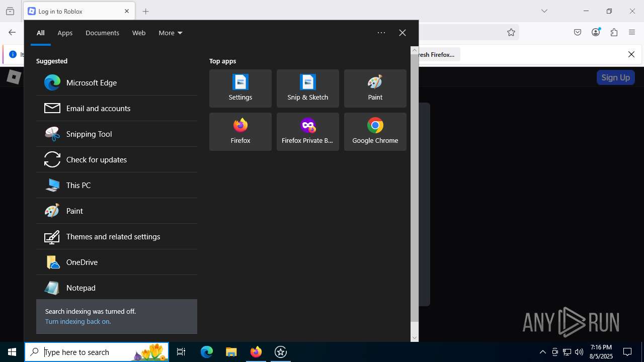
Task: Click the Roblox logo in Firefox
Action: (x=14, y=77)
